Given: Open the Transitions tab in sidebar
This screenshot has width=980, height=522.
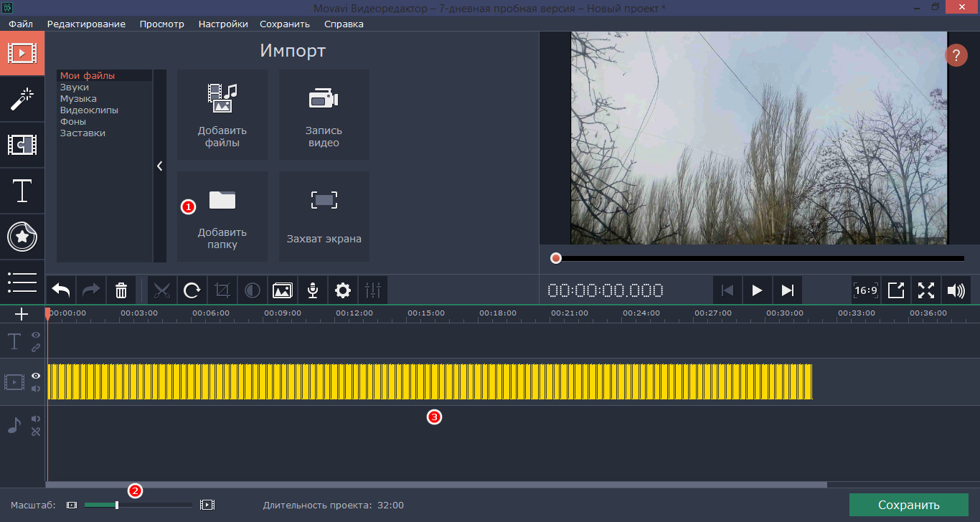Looking at the screenshot, I should (22, 146).
